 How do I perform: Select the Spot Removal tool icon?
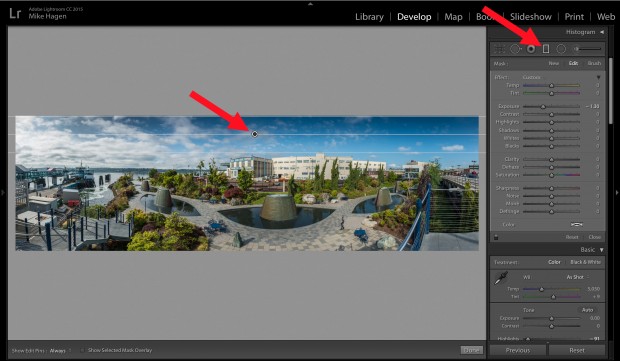(515, 49)
